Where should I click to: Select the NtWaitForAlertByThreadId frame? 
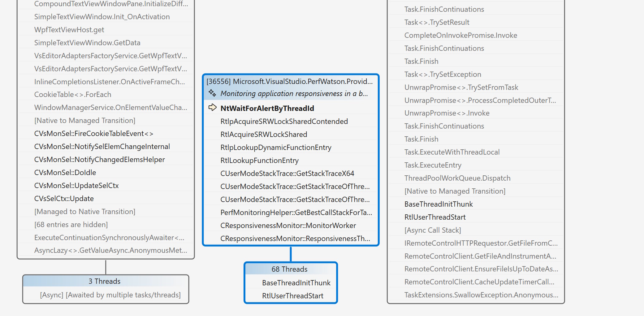click(x=267, y=108)
